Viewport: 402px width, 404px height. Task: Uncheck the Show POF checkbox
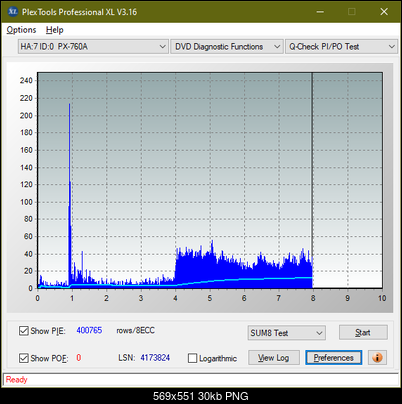(x=24, y=358)
